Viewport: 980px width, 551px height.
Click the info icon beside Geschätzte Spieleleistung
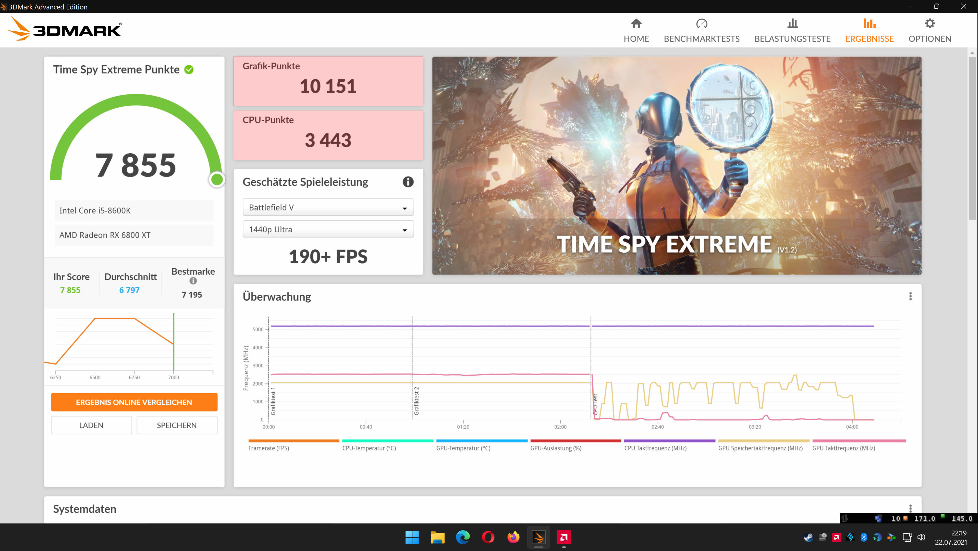click(408, 182)
